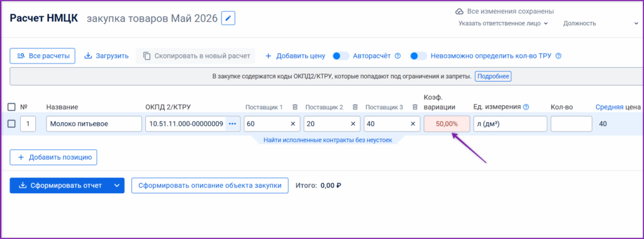Click the Итого: 0,00 ₽ total
The height and width of the screenshot is (239, 644).
(319, 185)
